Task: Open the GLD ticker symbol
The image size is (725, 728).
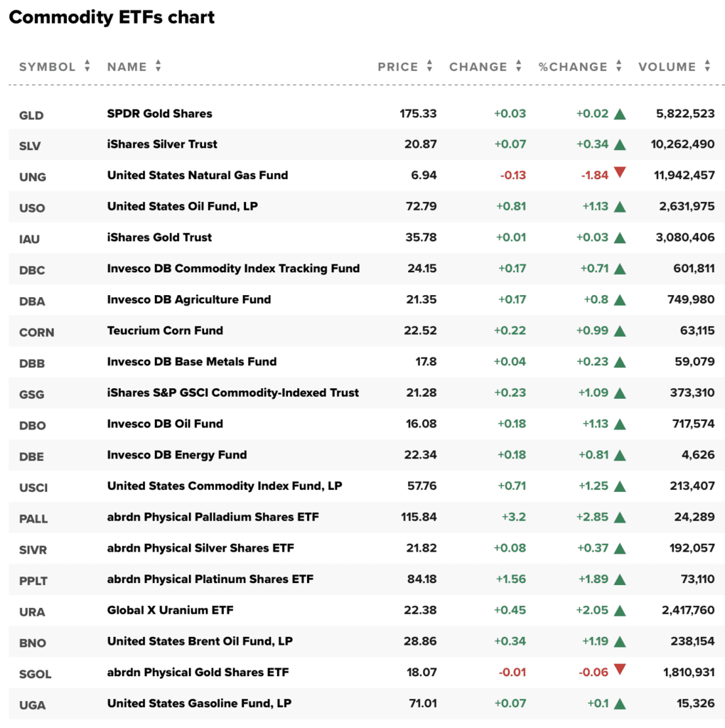Action: click(x=31, y=114)
